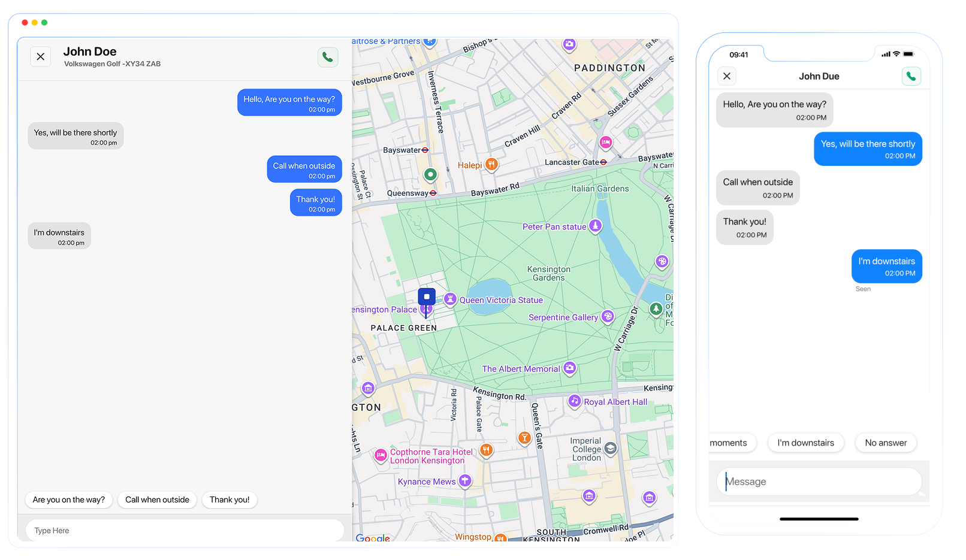The height and width of the screenshot is (560, 966).
Task: Open the Royal Albert Hall music marker
Action: click(574, 402)
